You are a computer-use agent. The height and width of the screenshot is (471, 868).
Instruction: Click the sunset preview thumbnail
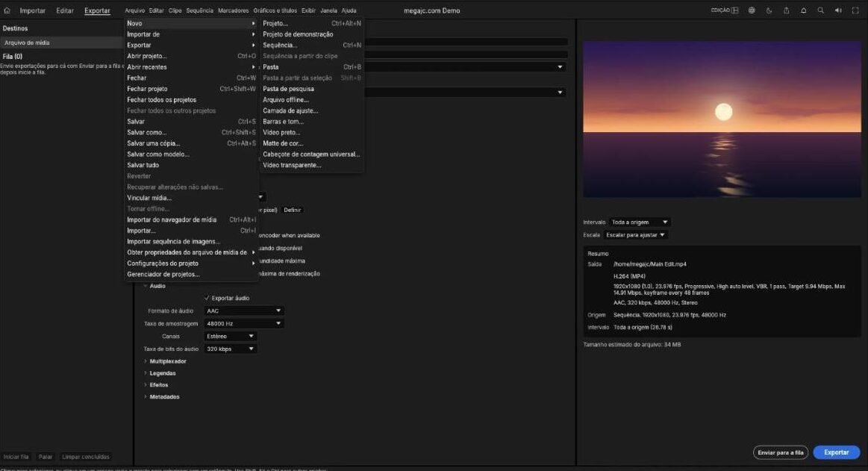722,119
